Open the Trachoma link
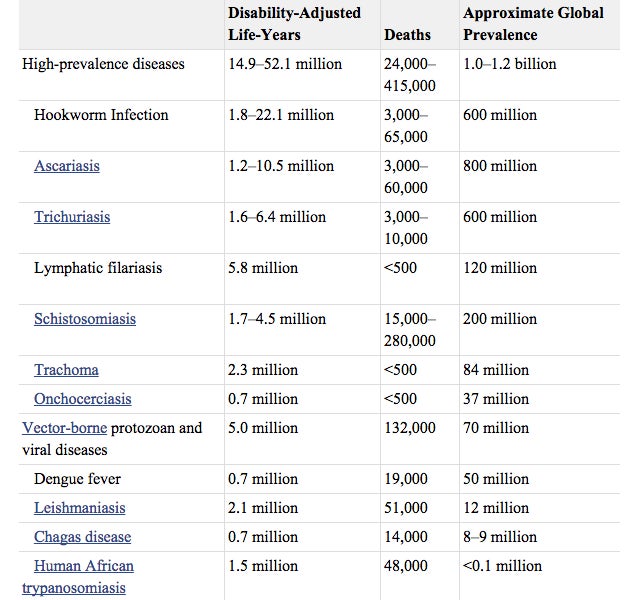Screen dimensions: 640x600 66,370
